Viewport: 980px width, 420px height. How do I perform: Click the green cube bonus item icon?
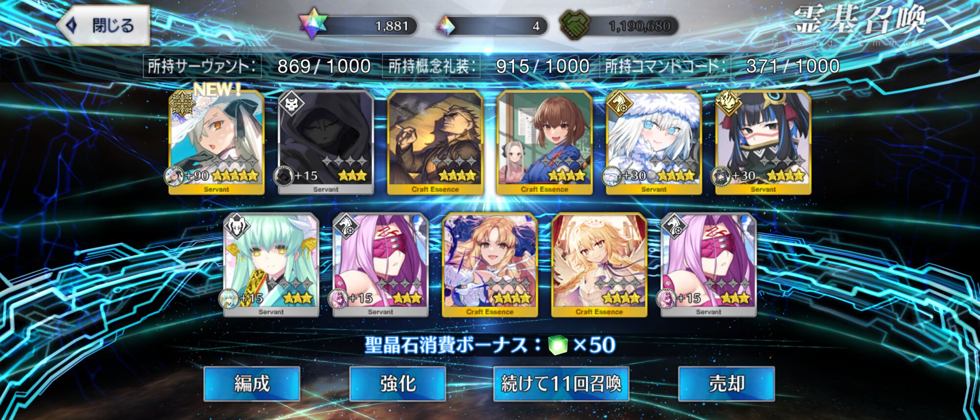[x=558, y=345]
